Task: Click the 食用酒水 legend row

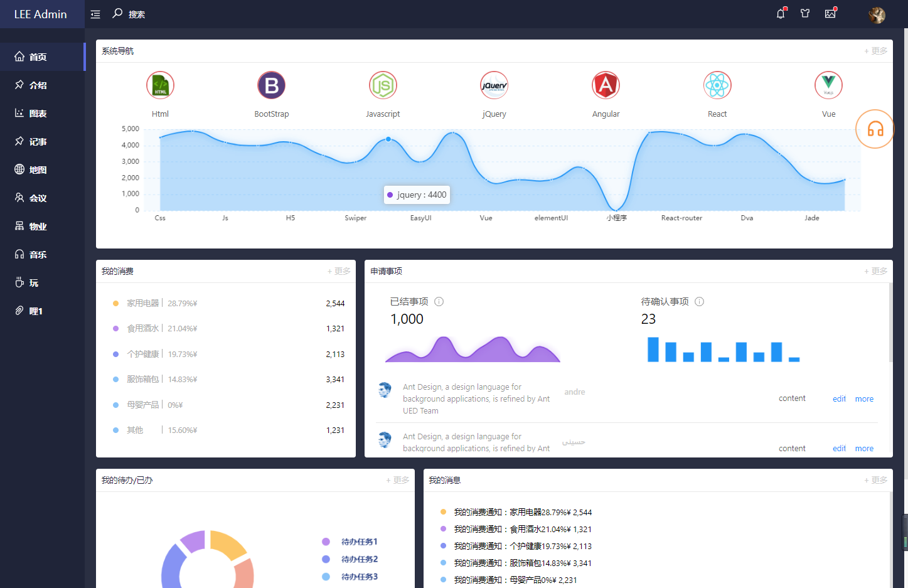Action: (x=228, y=328)
